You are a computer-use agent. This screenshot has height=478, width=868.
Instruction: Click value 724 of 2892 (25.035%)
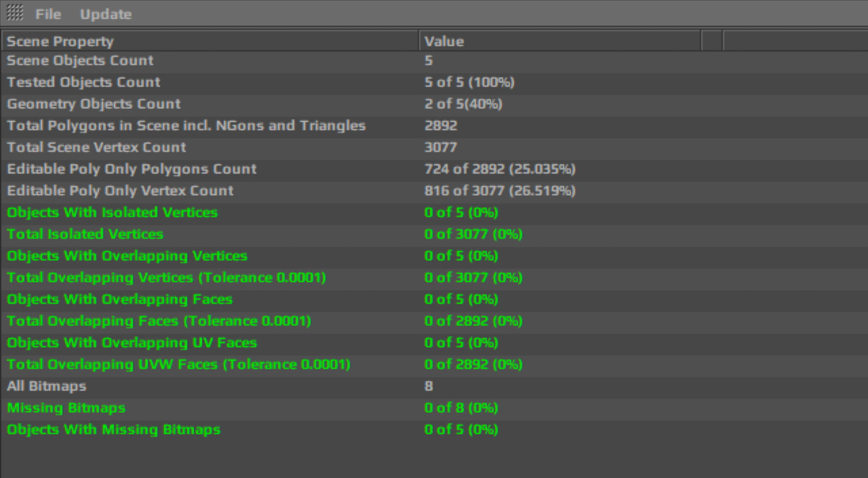500,169
